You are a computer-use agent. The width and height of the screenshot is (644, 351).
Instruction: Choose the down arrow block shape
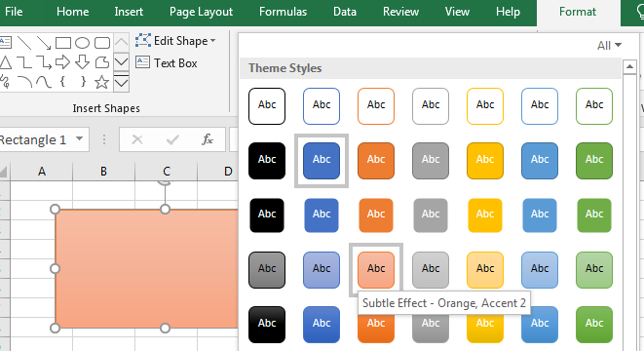click(x=83, y=62)
